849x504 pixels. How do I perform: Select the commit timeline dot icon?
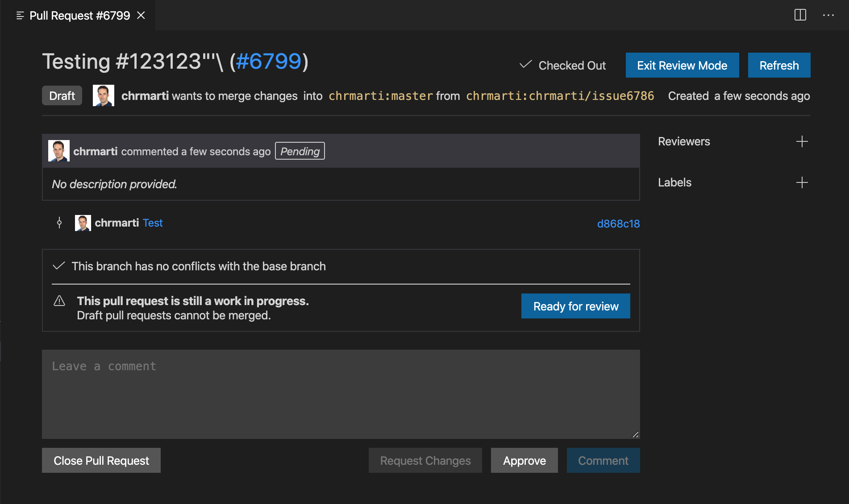click(59, 223)
